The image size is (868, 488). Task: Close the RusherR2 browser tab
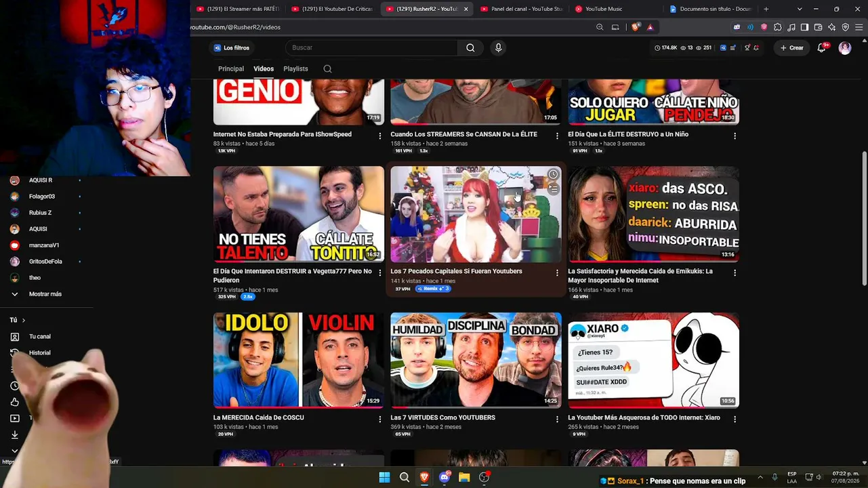tap(466, 9)
